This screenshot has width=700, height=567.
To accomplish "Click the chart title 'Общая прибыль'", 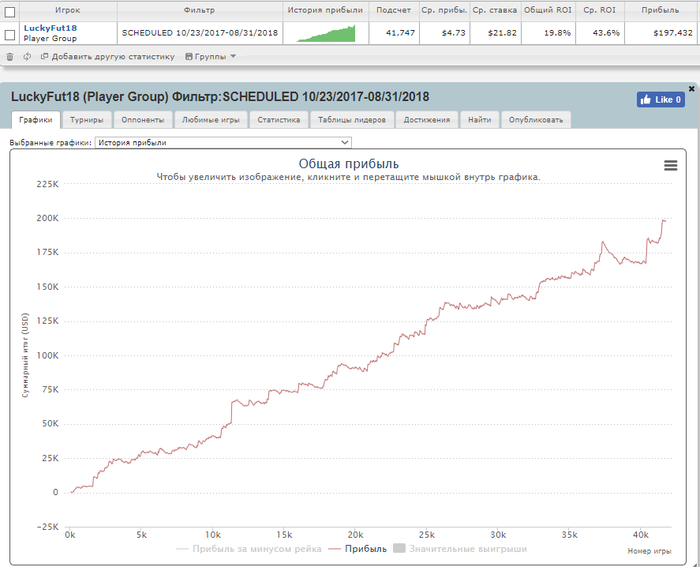I will 349,163.
